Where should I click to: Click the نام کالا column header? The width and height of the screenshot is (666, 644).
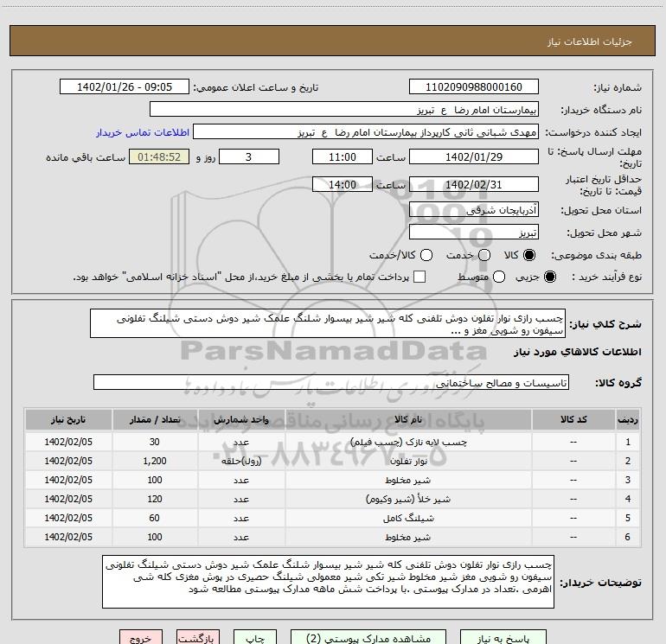408,419
